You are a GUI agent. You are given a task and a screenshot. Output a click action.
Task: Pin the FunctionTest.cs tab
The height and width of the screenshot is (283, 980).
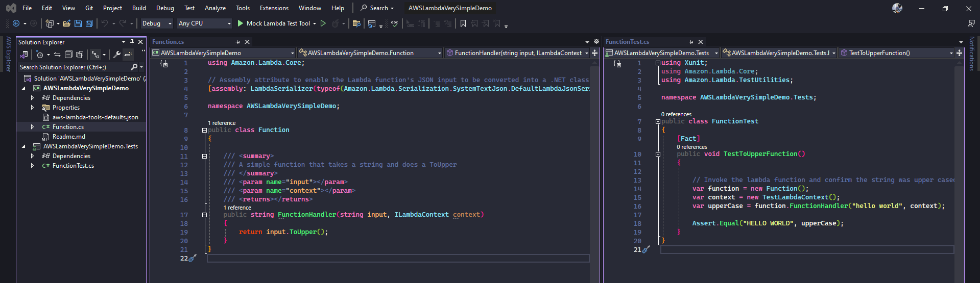[x=691, y=42]
